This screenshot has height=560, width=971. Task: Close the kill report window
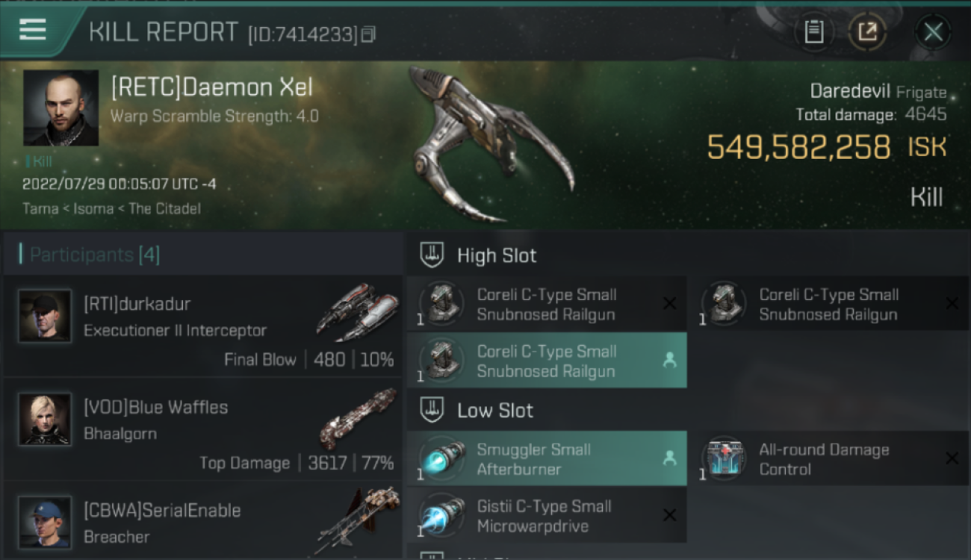[933, 32]
